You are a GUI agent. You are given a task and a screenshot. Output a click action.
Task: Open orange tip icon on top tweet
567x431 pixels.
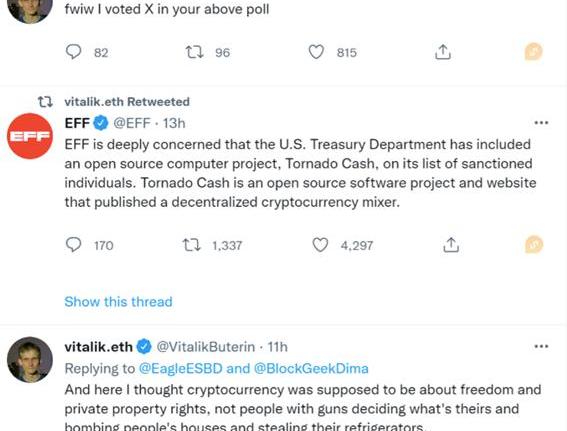click(x=534, y=51)
